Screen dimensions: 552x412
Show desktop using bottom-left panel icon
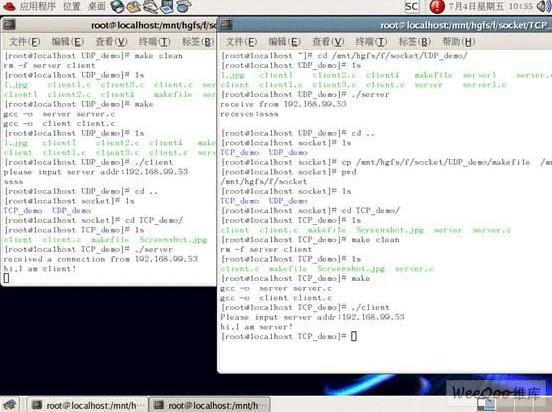tap(10, 405)
